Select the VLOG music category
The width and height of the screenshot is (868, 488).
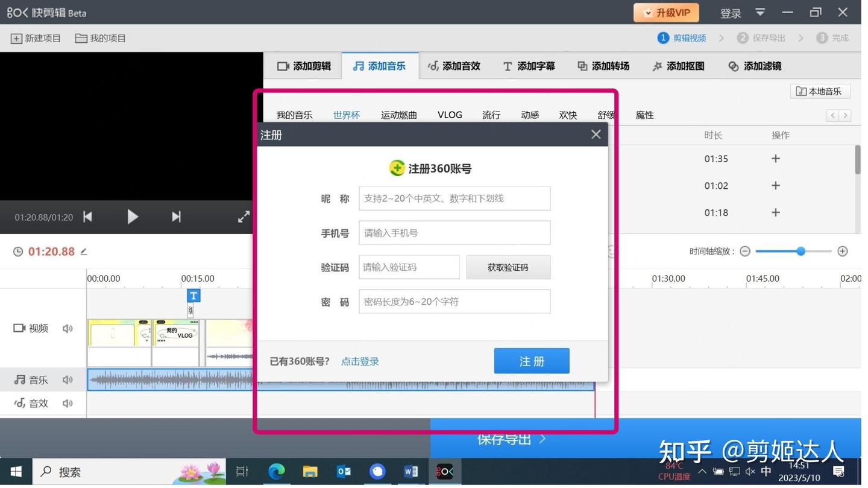450,115
